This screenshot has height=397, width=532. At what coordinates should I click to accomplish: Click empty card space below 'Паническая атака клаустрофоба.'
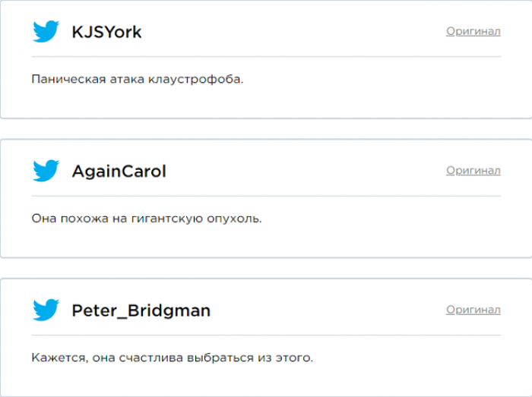tap(266, 102)
